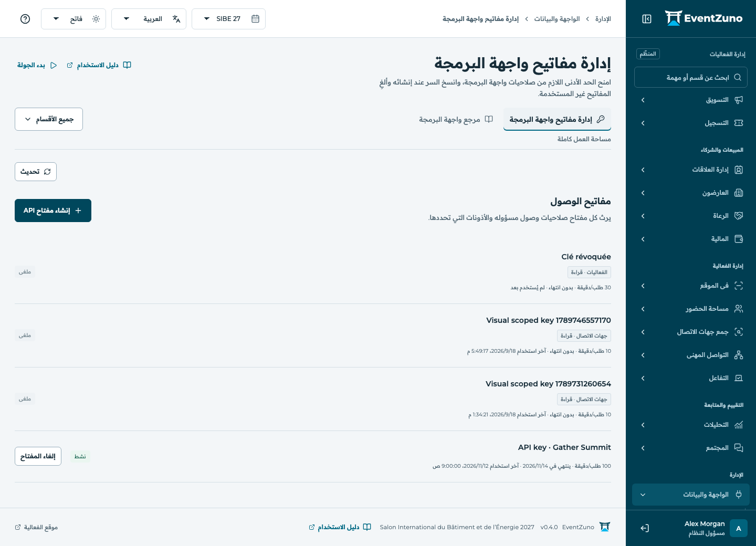
Task: Click الإدارة breadcrumb item
Action: (603, 19)
